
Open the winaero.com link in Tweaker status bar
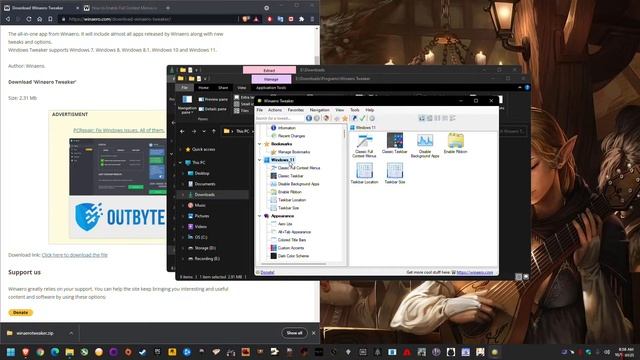475,272
